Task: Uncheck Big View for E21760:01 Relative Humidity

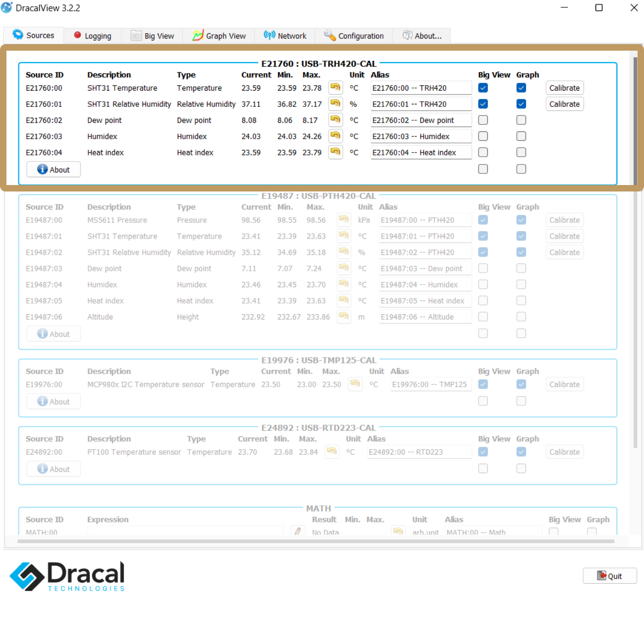Action: point(483,104)
